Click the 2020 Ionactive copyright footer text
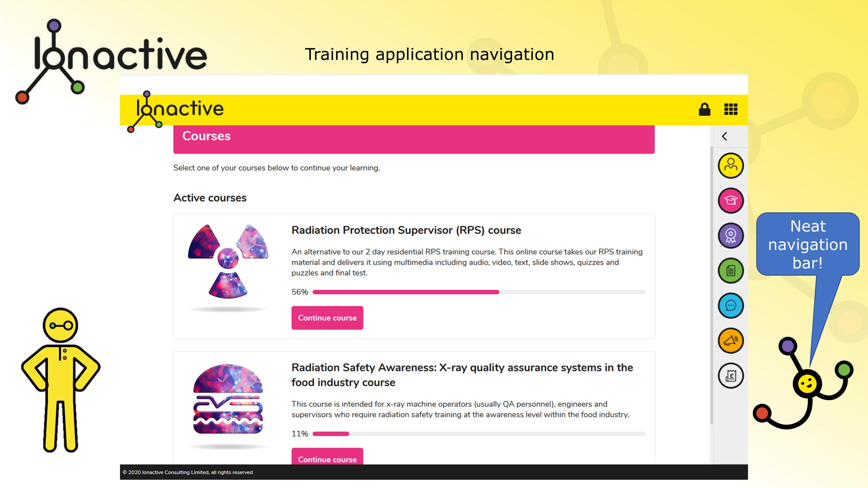 [x=188, y=472]
